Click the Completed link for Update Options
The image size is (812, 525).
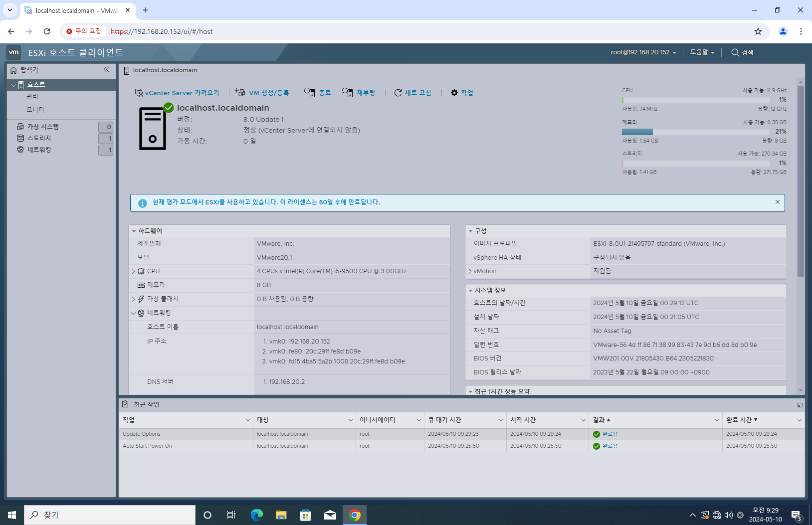(610, 434)
